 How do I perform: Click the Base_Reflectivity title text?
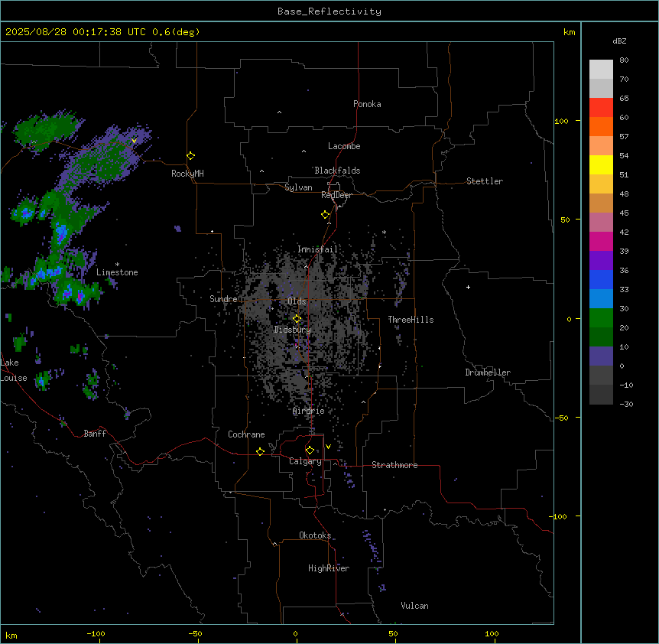click(329, 11)
